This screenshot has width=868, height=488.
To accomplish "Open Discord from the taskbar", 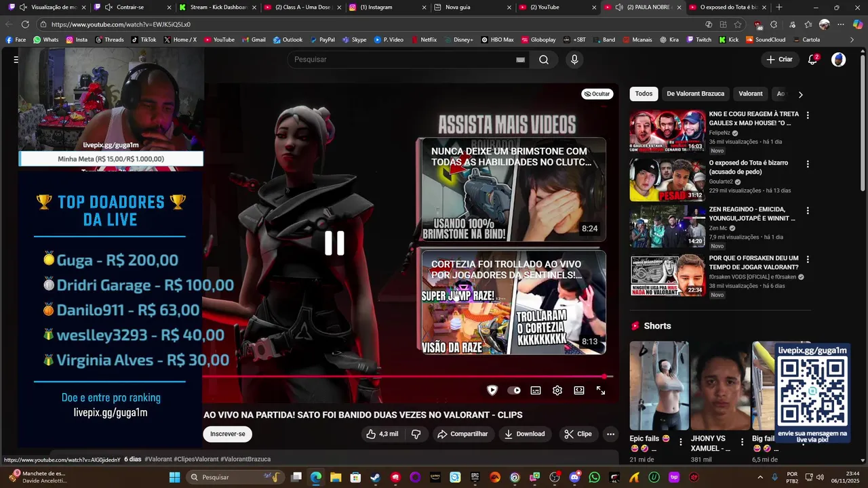I will [575, 477].
